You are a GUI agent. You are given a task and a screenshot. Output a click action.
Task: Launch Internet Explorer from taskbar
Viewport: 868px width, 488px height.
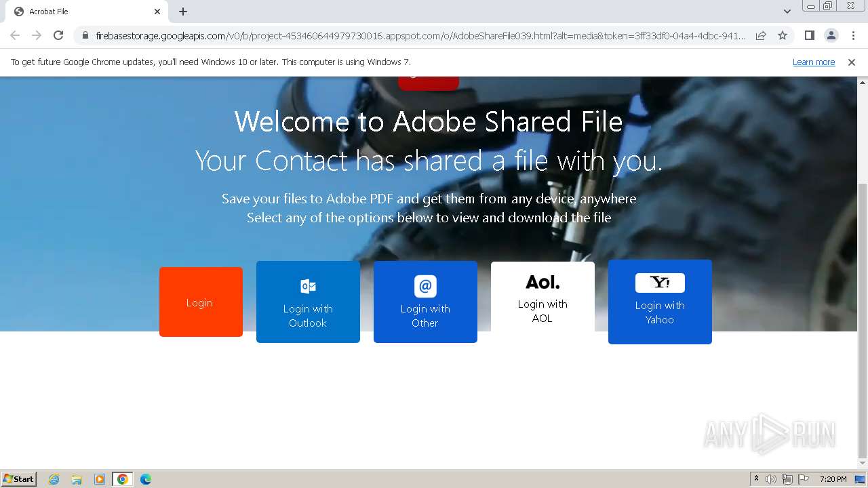[x=54, y=479]
